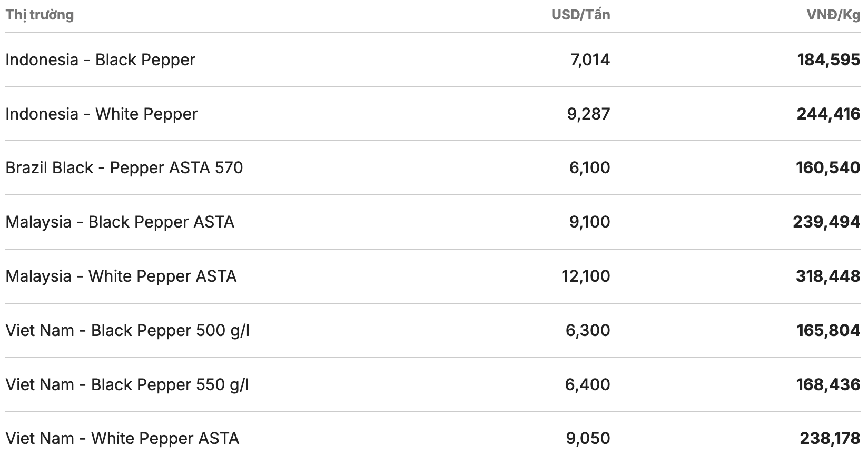Viewport: 868px width, 455px height.
Task: Click the 12,100 USD price cell
Action: point(586,276)
